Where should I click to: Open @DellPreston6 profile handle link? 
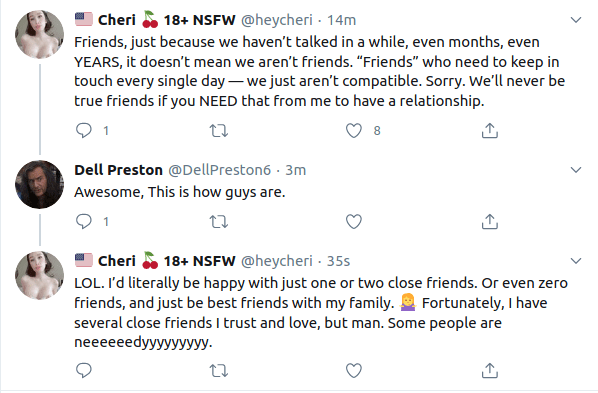(x=220, y=170)
